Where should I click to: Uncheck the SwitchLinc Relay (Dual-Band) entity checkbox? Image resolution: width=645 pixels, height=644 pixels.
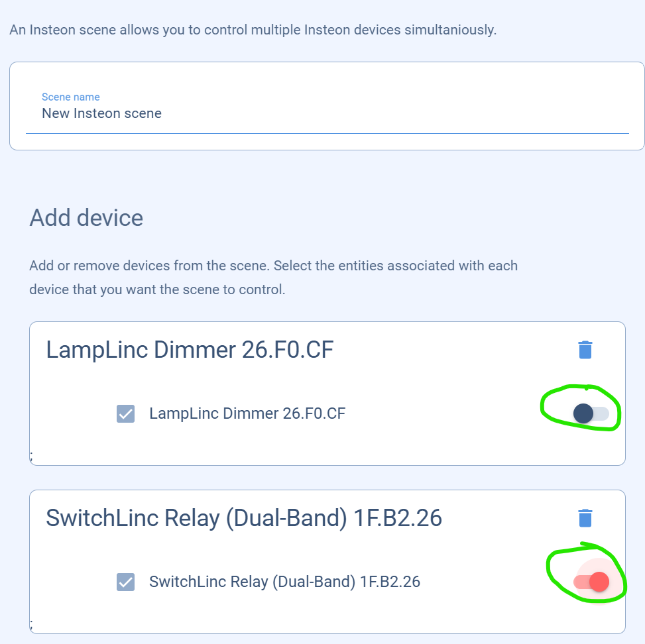(x=125, y=582)
